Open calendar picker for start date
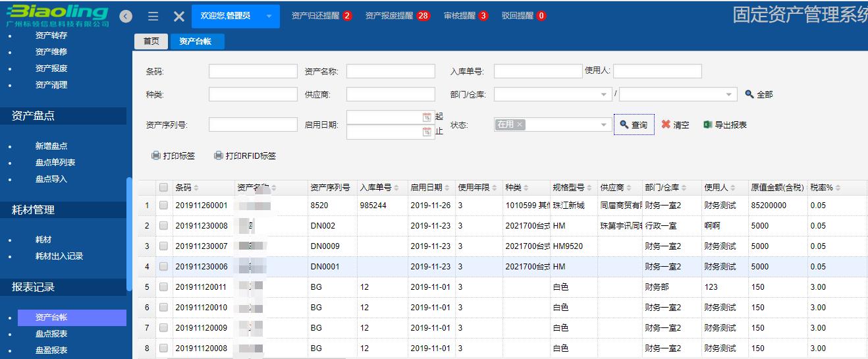This screenshot has height=359, width=868. click(x=427, y=117)
